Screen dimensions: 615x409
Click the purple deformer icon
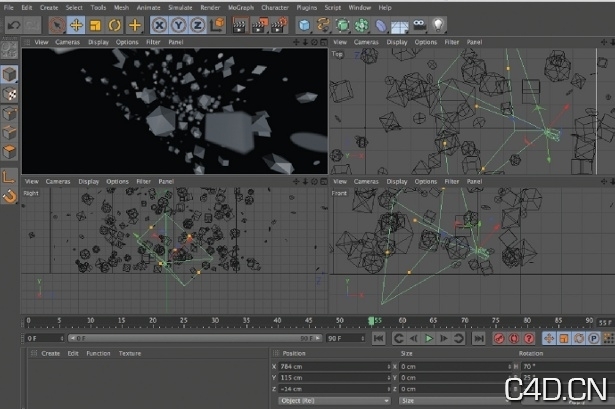click(381, 26)
